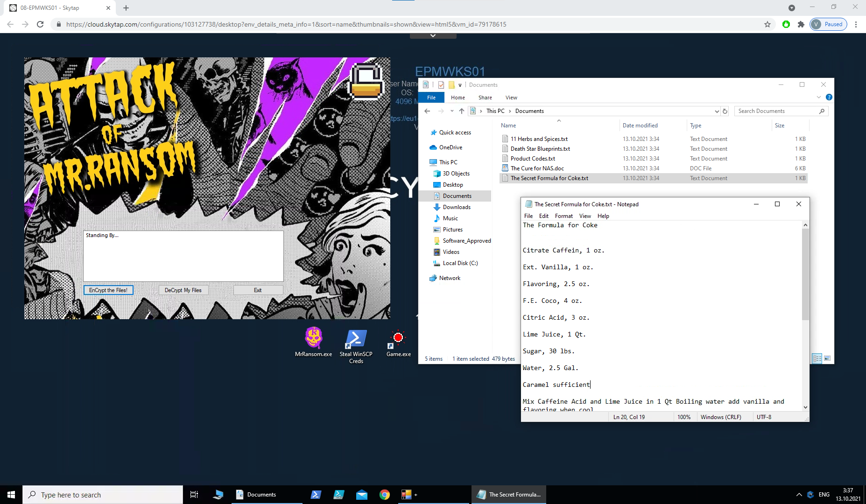Open the View ribbon tab in Explorer
Image resolution: width=866 pixels, height=504 pixels.
(x=511, y=98)
